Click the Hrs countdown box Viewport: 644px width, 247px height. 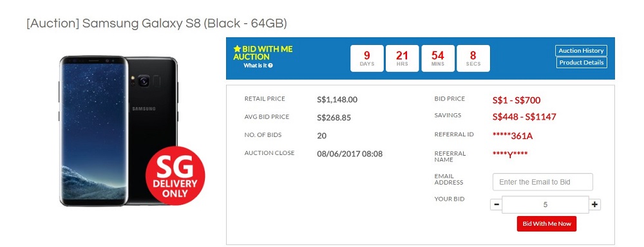pos(402,59)
